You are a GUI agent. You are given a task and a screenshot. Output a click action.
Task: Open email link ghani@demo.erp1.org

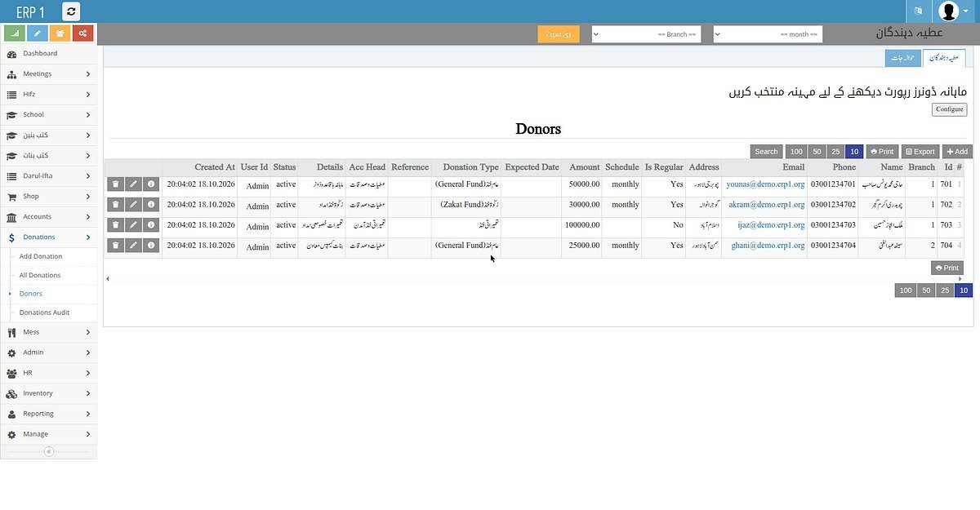click(x=768, y=246)
